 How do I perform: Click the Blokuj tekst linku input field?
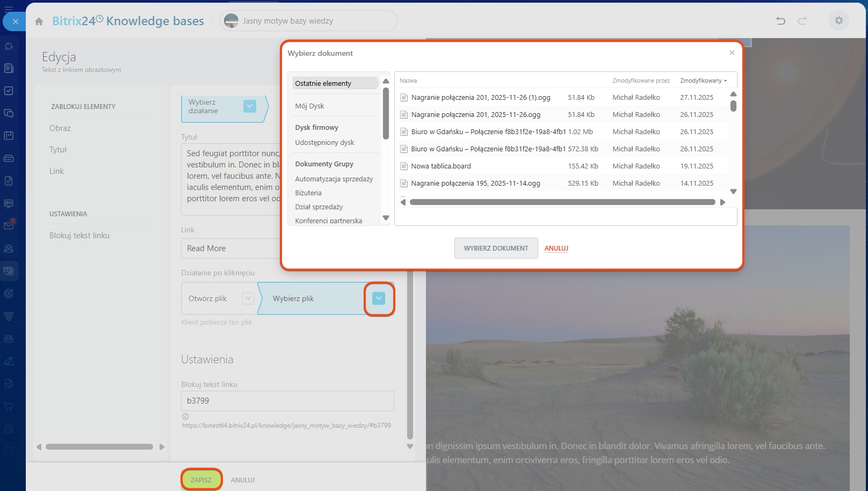pyautogui.click(x=287, y=401)
